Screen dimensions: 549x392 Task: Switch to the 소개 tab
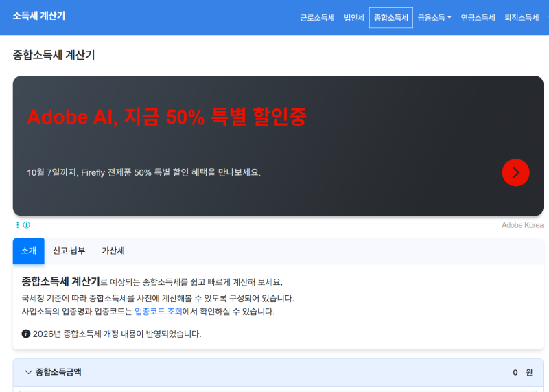[29, 251]
